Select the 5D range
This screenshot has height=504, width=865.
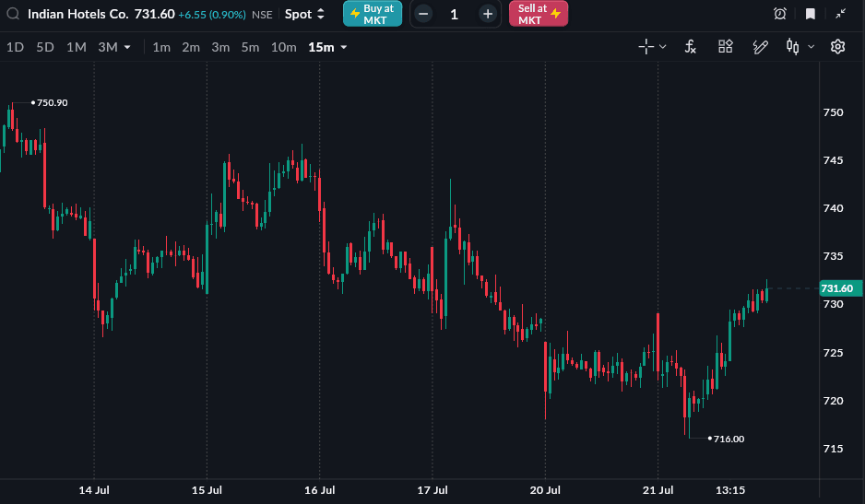tap(45, 47)
